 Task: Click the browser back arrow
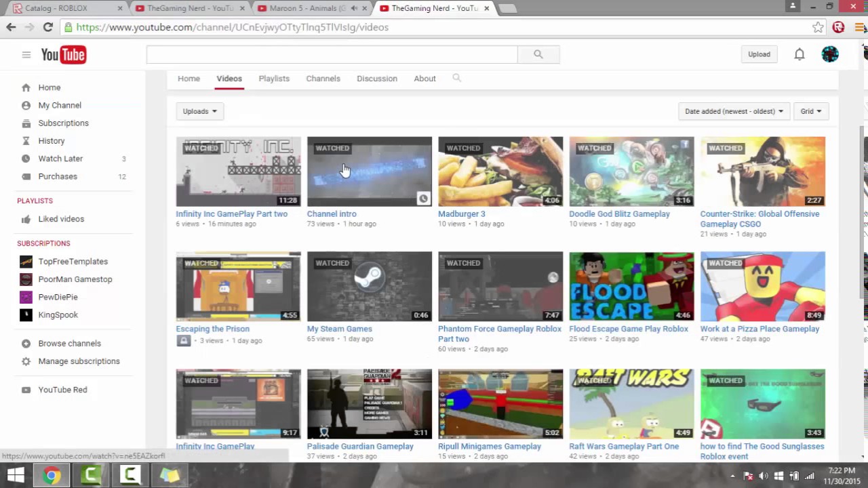(11, 27)
